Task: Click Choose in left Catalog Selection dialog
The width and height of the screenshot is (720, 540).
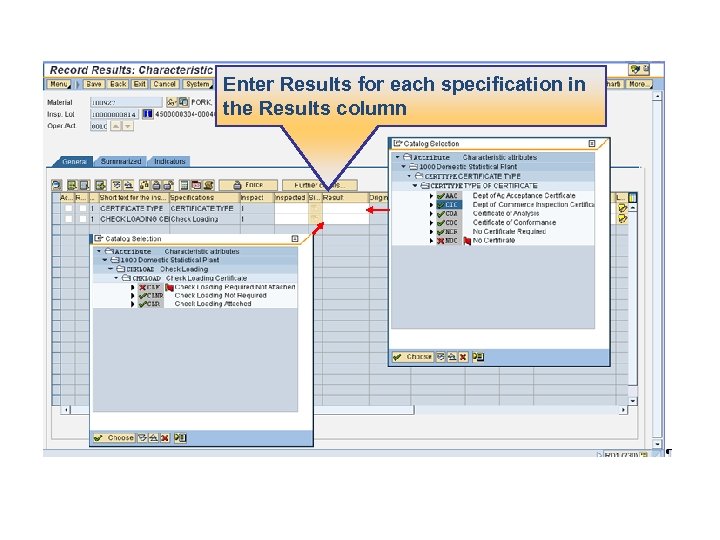Action: [114, 438]
